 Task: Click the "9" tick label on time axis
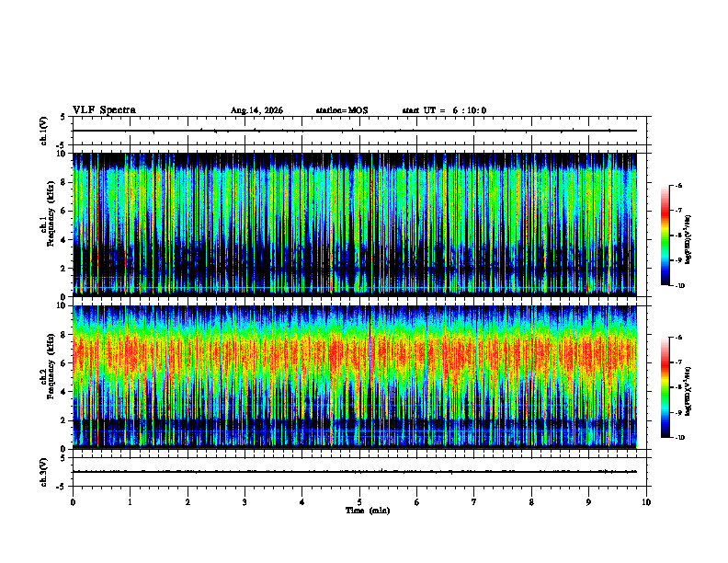[588, 502]
